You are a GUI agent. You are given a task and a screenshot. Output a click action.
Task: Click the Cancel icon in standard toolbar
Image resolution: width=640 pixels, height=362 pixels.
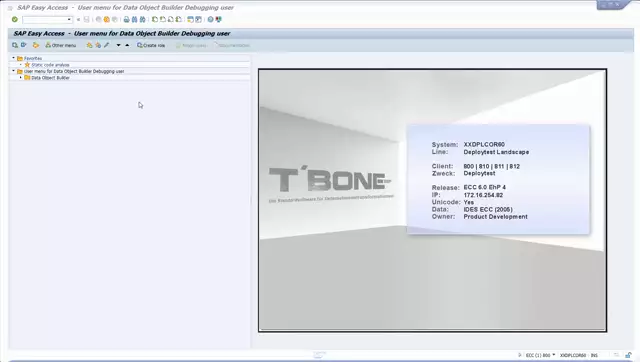coord(115,19)
